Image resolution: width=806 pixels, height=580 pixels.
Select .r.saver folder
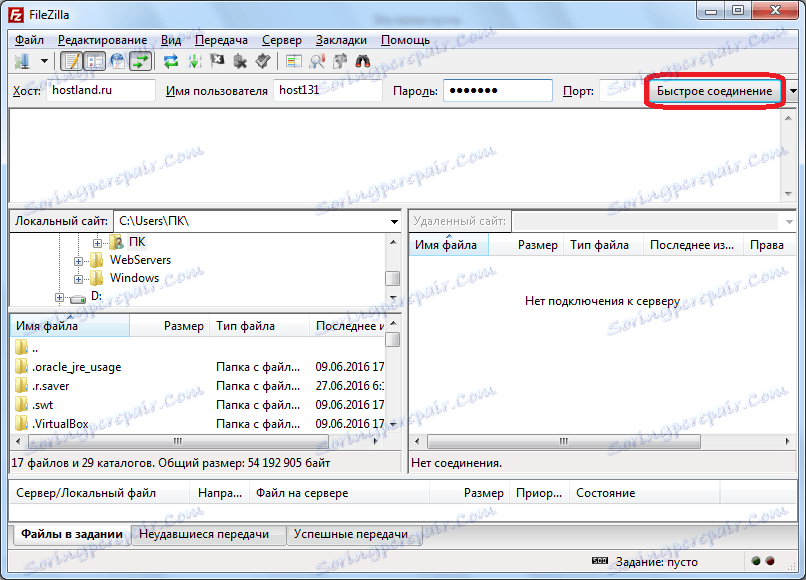click(x=197, y=386)
